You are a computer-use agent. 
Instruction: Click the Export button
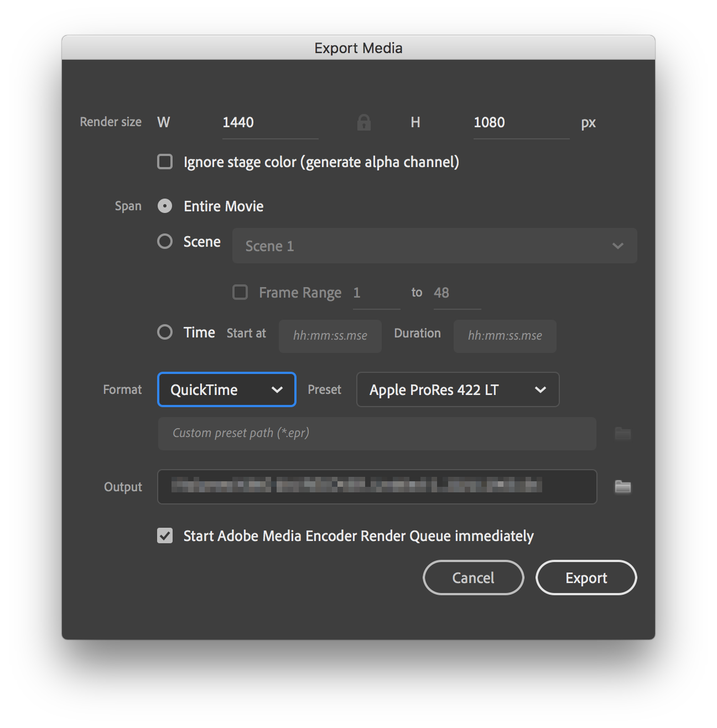pyautogui.click(x=586, y=577)
